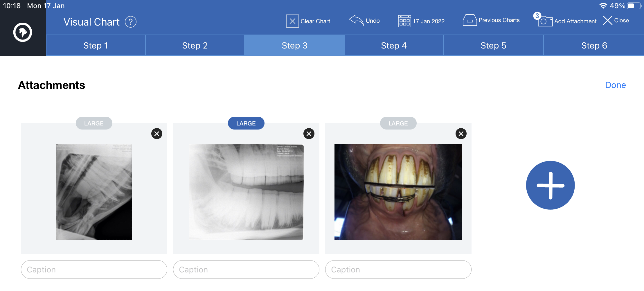This screenshot has width=644, height=291.
Task: Focus caption field under second x-ray
Action: [x=246, y=270]
